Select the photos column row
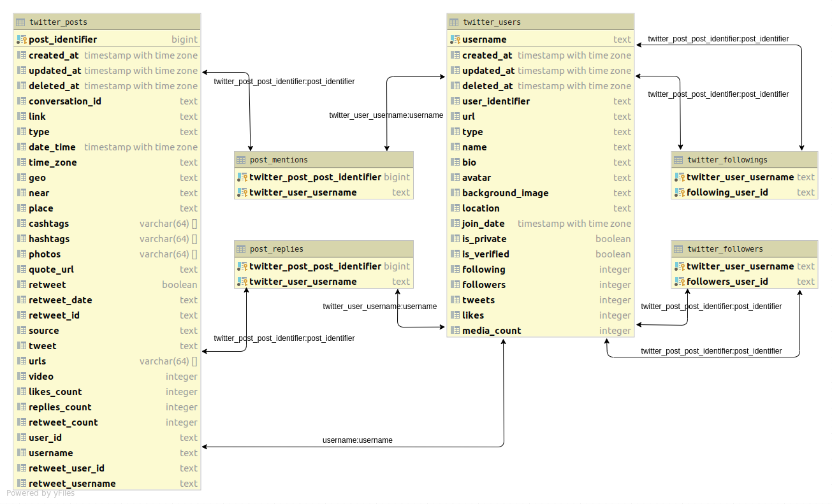Viewport: 832px width, 504px height. point(107,254)
